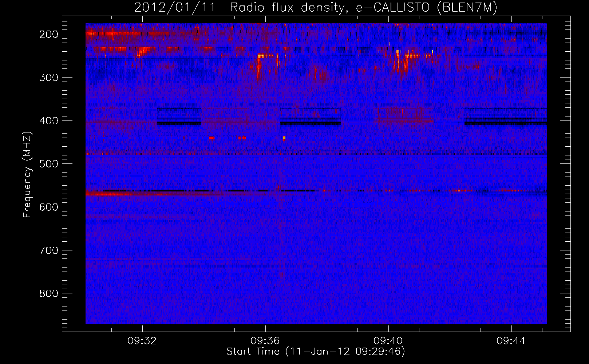
Task: Click the 600 frequency tick label
Action: pos(49,207)
